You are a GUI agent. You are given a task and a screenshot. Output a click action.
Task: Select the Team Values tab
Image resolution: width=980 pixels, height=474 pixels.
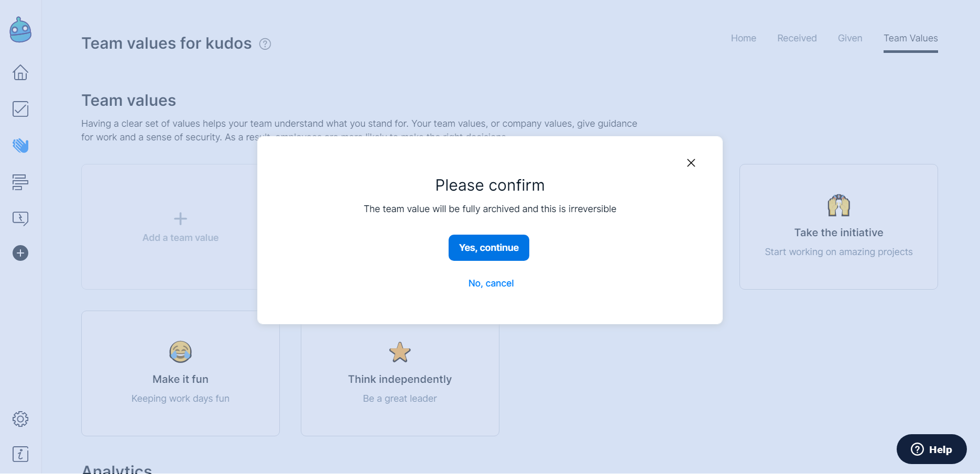click(x=911, y=38)
